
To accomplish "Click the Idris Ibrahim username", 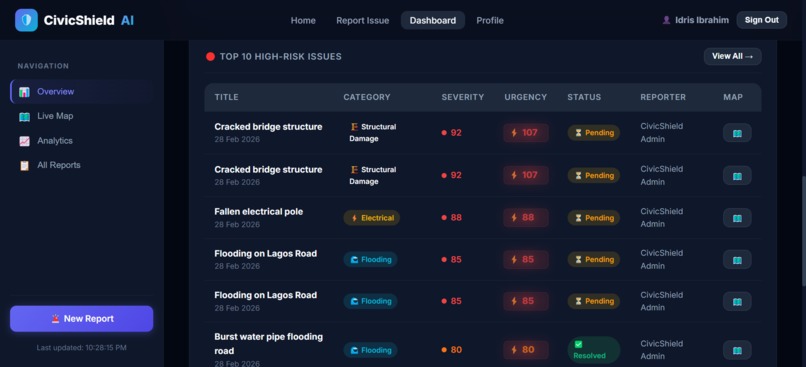I will click(x=702, y=21).
